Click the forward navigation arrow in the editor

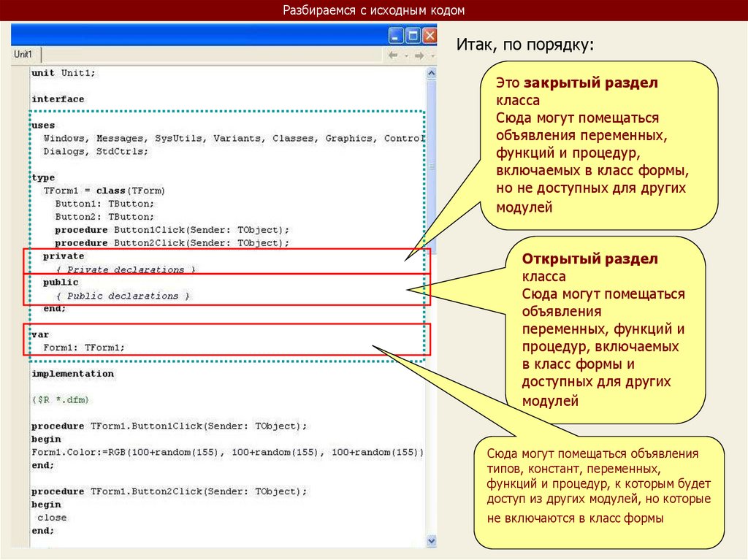[419, 55]
